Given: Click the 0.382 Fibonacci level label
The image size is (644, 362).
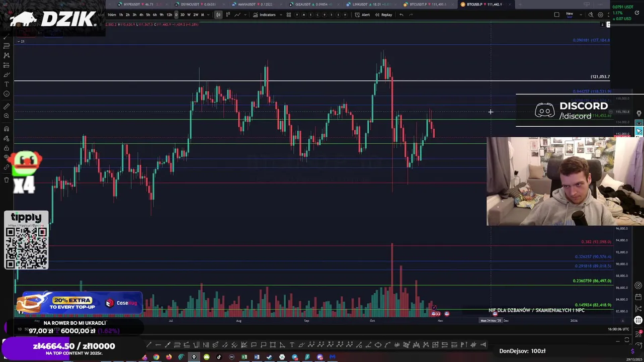Looking at the screenshot, I should point(596,242).
